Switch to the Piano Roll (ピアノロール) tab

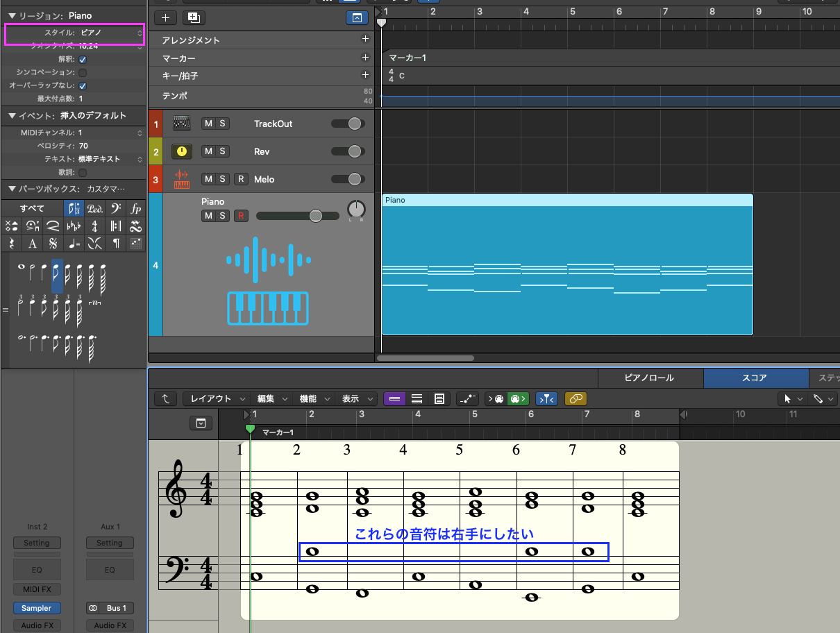(649, 378)
